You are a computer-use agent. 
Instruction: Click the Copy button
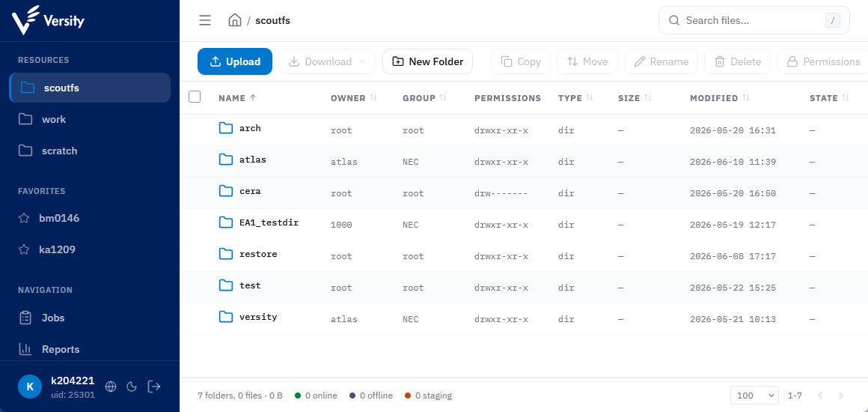point(521,61)
